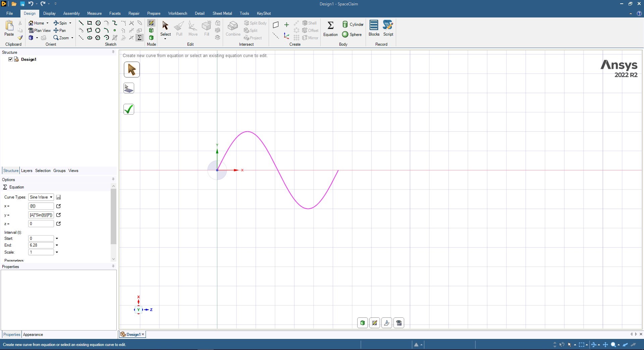This screenshot has height=350, width=644.
Task: Toggle Sketch Mode in the Mode group
Action: (x=151, y=23)
